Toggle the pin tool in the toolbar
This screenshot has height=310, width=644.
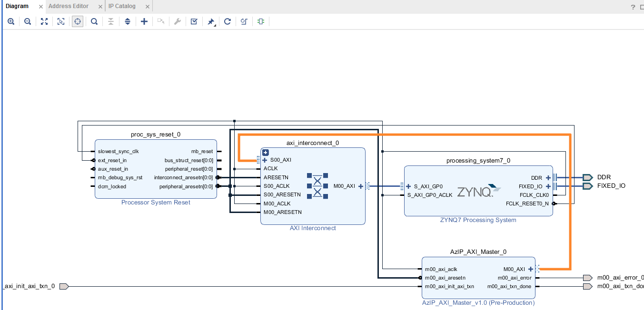pyautogui.click(x=211, y=21)
